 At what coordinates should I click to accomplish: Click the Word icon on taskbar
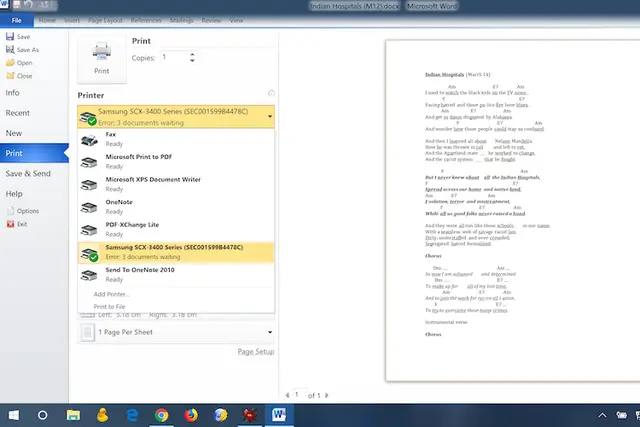(x=279, y=415)
